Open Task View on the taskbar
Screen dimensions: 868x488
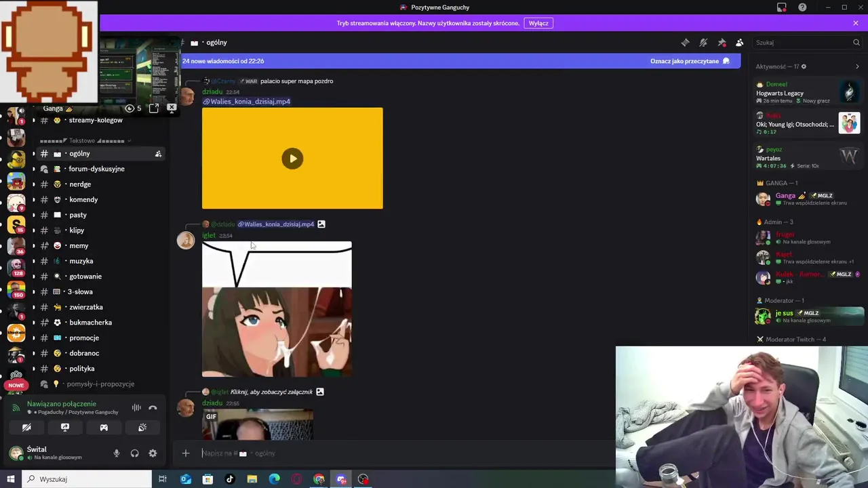pos(163,479)
